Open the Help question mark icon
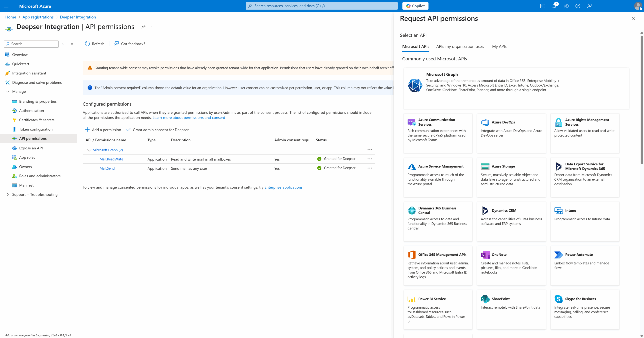This screenshot has width=644, height=338. click(578, 6)
